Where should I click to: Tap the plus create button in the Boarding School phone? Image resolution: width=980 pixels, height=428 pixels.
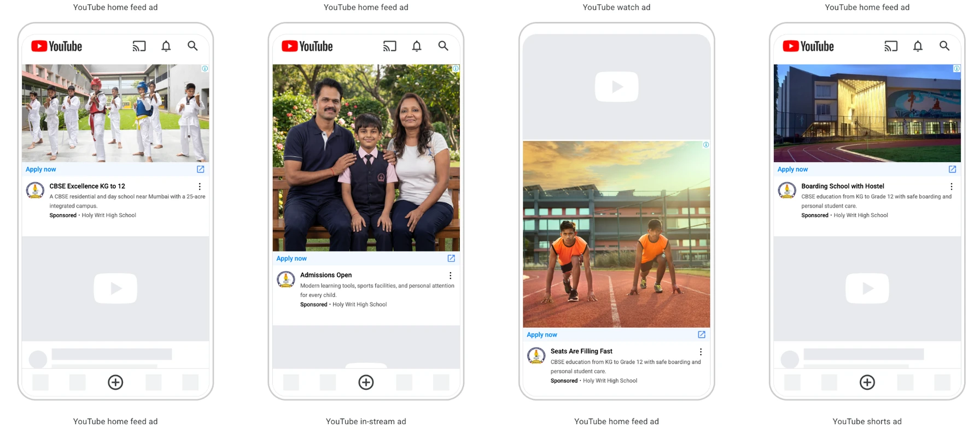pos(867,382)
